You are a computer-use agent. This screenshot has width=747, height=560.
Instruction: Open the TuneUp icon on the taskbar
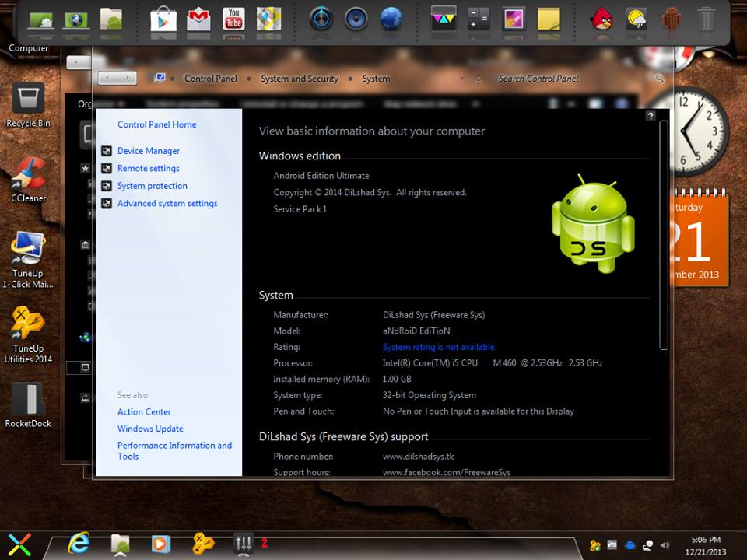(203, 544)
